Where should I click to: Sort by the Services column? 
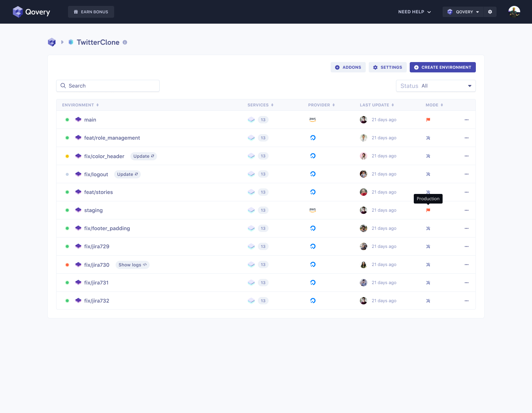pyautogui.click(x=260, y=105)
